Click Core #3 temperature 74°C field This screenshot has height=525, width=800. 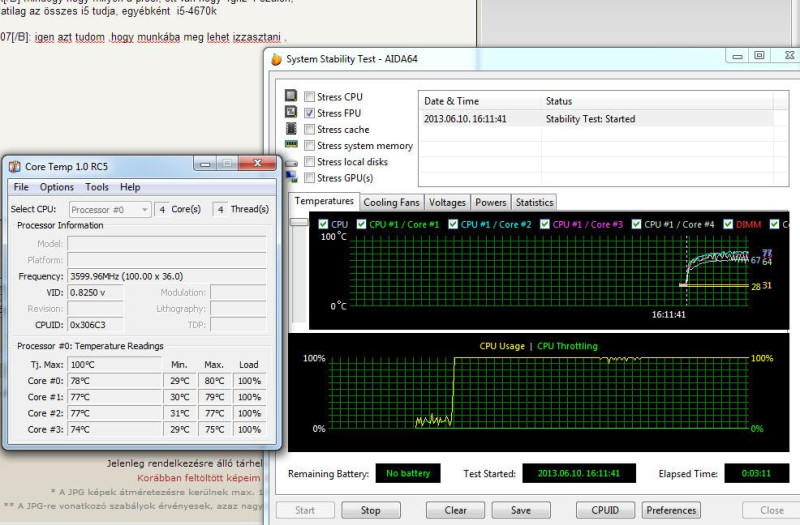click(x=114, y=430)
